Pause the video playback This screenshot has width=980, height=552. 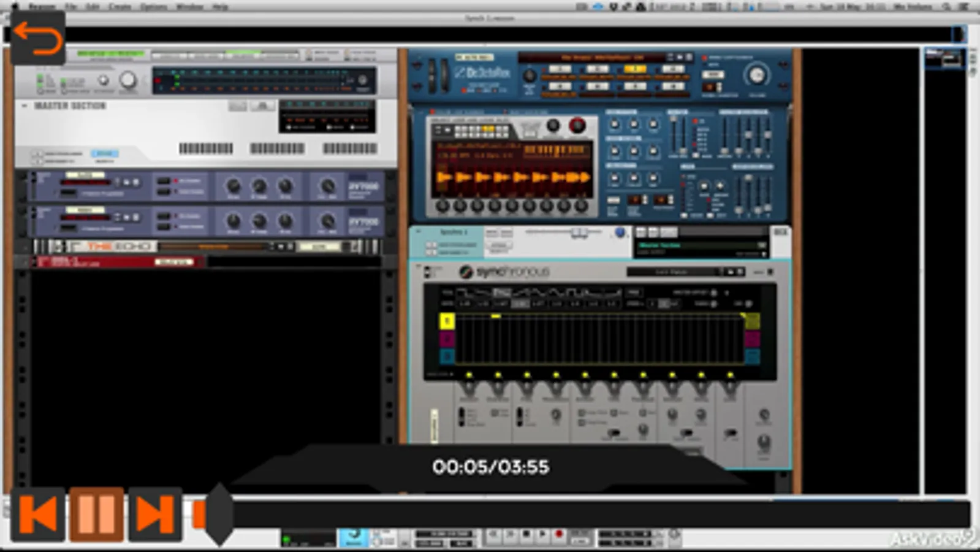(96, 514)
